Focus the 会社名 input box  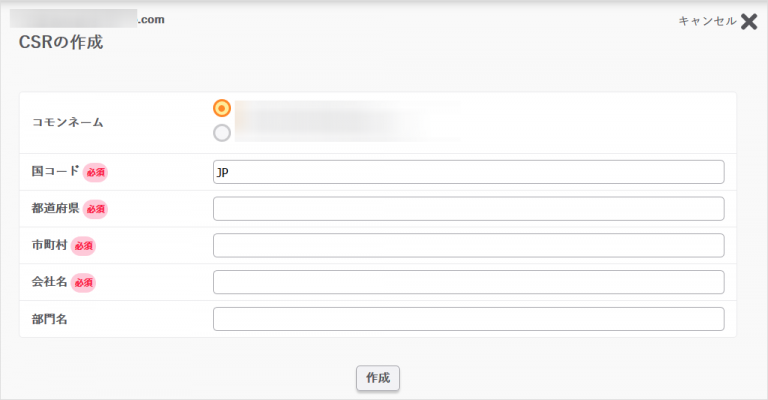[x=468, y=282]
